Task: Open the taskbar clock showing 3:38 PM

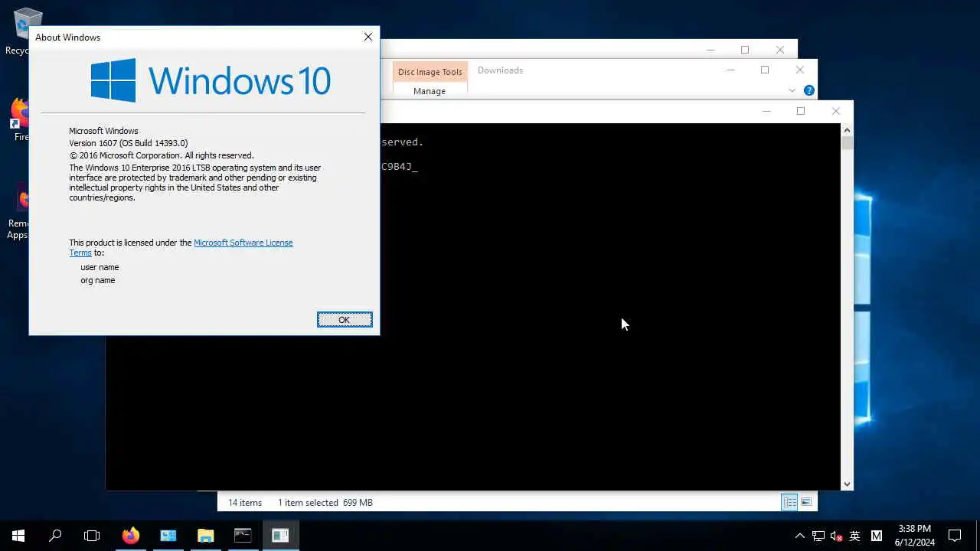Action: (x=915, y=536)
